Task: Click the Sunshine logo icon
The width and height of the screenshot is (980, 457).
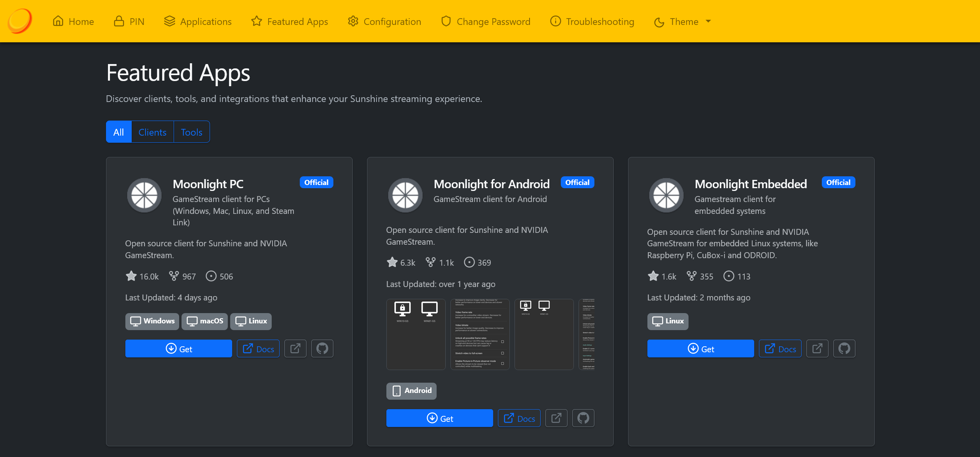Action: [x=19, y=21]
